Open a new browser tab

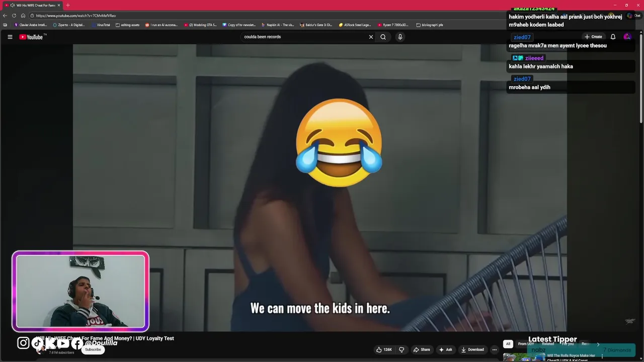click(x=68, y=5)
